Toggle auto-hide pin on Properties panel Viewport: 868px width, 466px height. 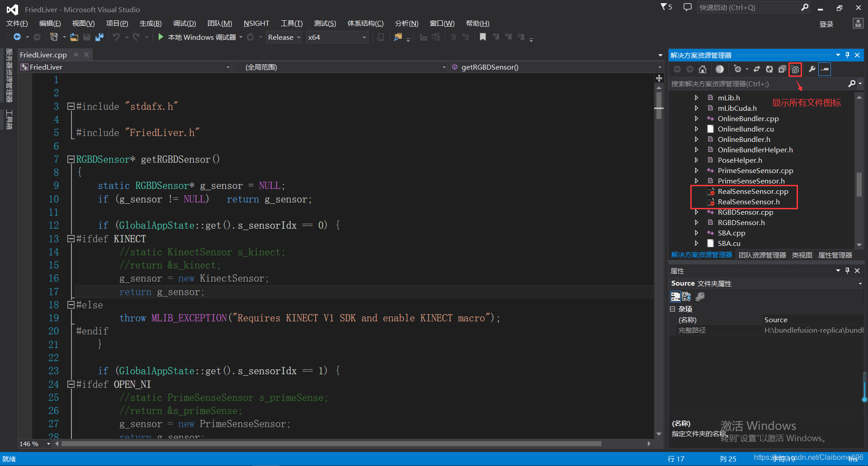pyautogui.click(x=848, y=270)
